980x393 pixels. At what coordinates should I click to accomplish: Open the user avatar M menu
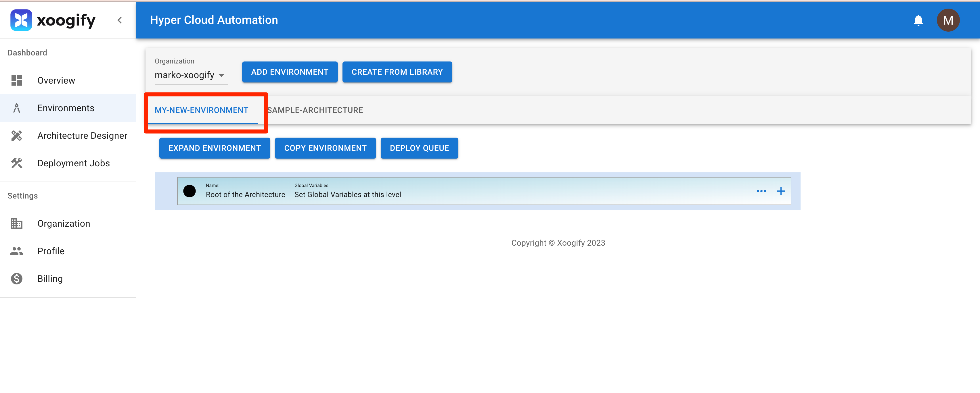(948, 20)
